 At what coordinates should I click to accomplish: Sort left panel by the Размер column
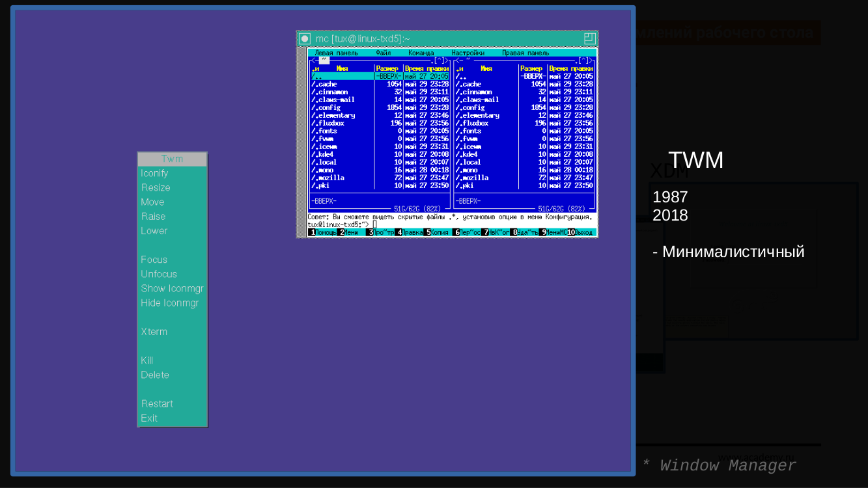click(x=387, y=68)
